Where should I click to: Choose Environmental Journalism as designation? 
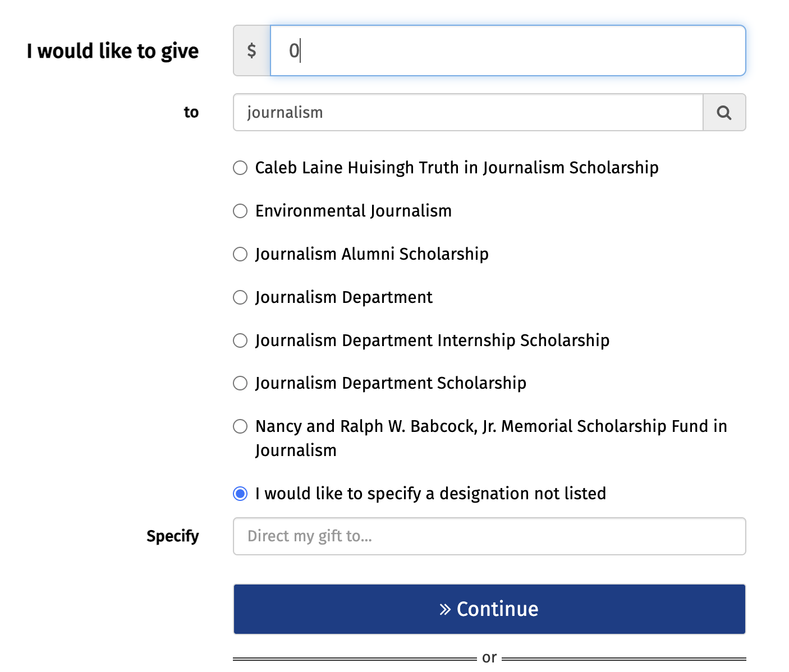coord(240,211)
